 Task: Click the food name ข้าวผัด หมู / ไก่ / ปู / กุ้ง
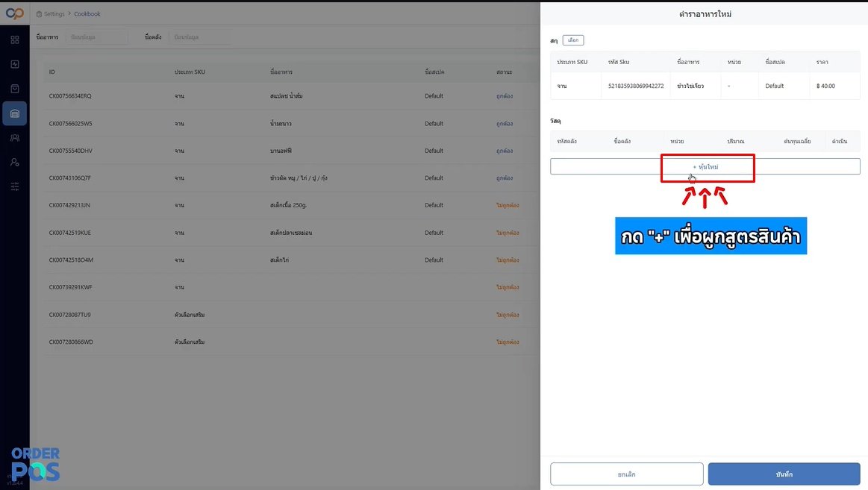(x=299, y=178)
